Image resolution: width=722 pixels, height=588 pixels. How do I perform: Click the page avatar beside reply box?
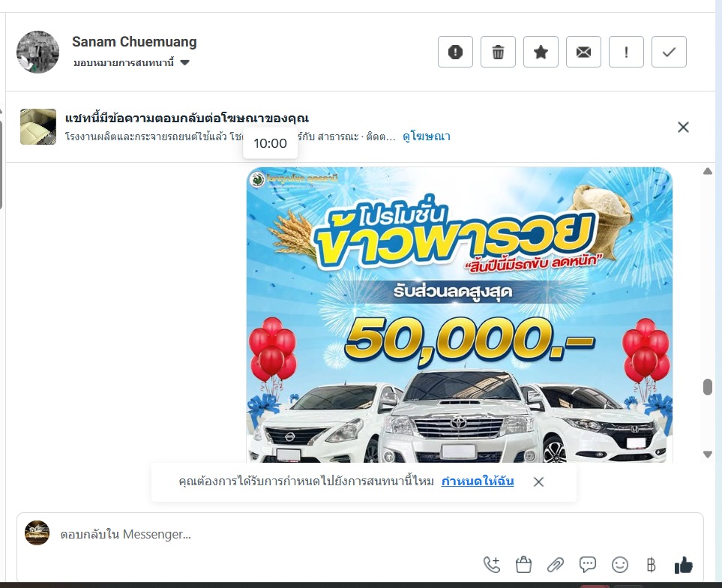coord(37,533)
